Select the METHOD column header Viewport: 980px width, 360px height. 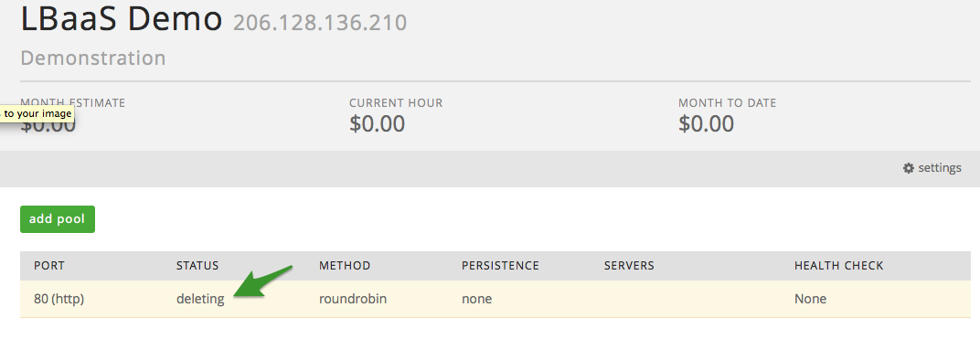(345, 266)
